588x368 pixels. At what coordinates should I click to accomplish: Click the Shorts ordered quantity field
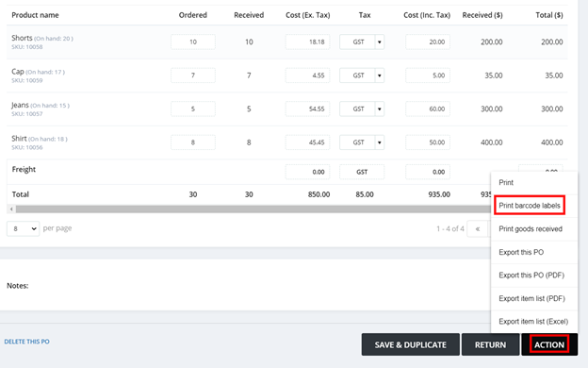[193, 42]
